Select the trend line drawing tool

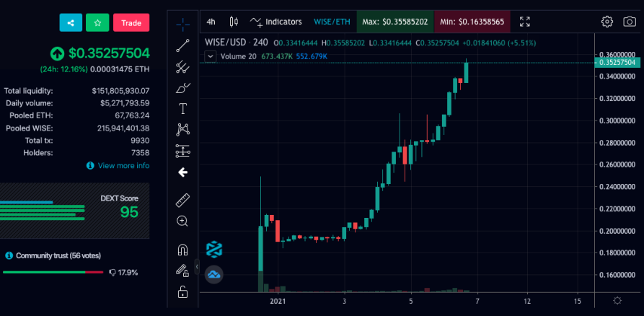click(x=182, y=45)
